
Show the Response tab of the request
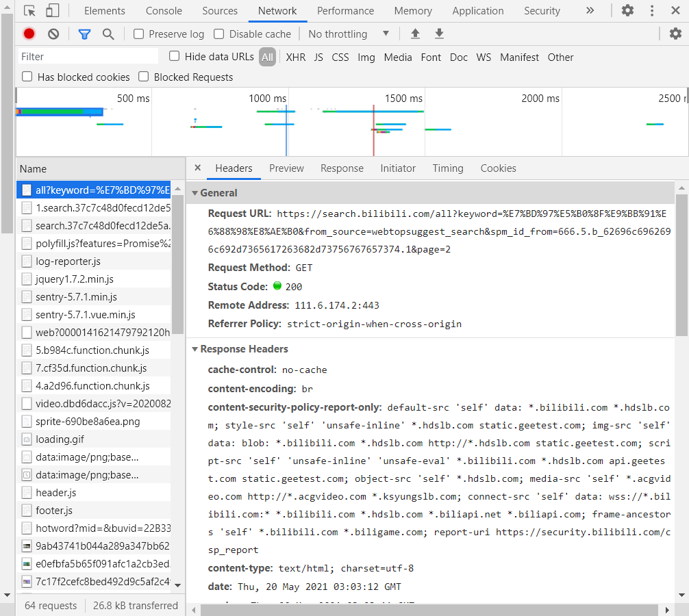pos(342,168)
